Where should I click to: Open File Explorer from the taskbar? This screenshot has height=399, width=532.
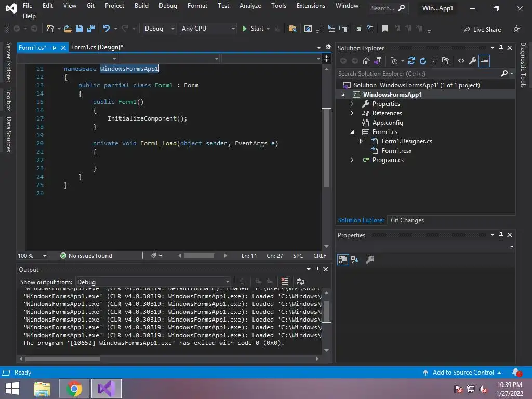point(42,389)
